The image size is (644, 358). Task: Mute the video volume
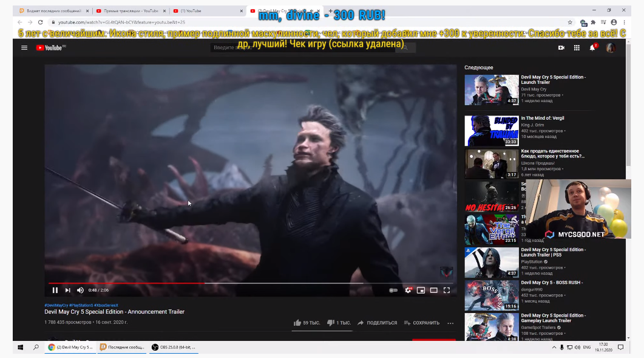pos(80,291)
